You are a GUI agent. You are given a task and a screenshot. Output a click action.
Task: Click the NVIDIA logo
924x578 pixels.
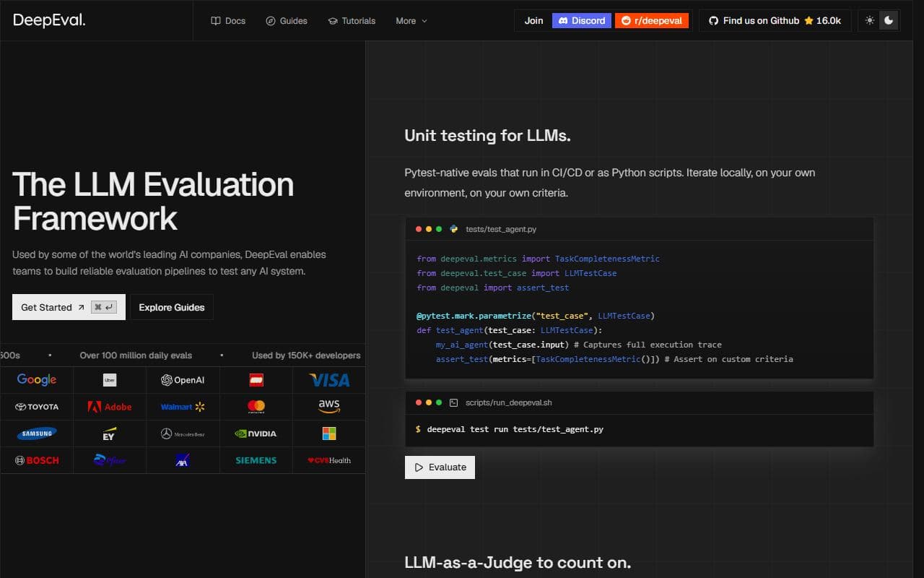click(256, 433)
